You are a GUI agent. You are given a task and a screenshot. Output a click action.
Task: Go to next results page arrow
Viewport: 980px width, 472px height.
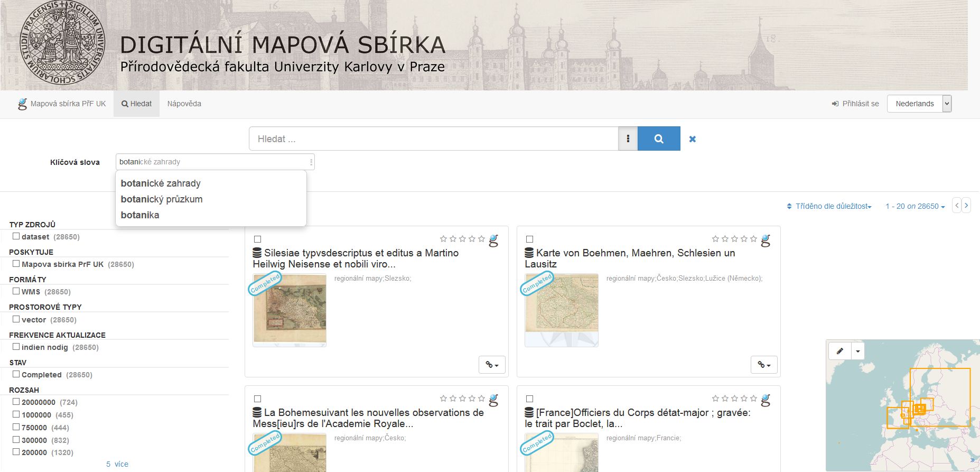(966, 205)
